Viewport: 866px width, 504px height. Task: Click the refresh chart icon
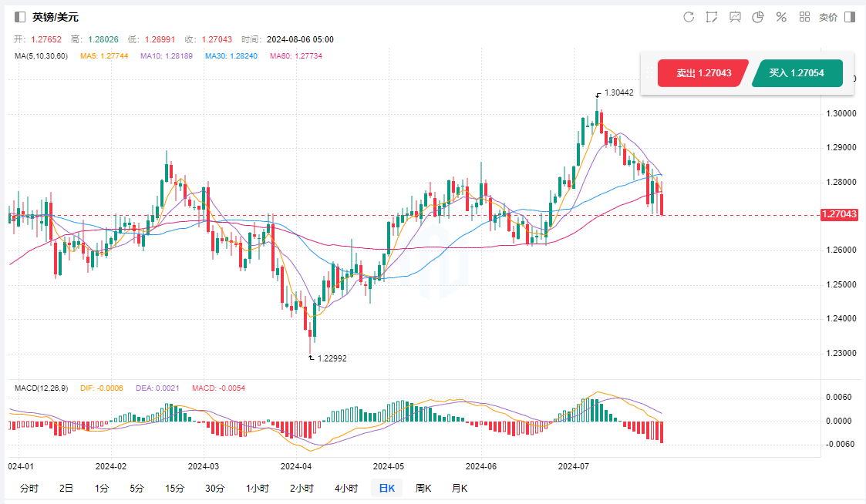pyautogui.click(x=689, y=17)
